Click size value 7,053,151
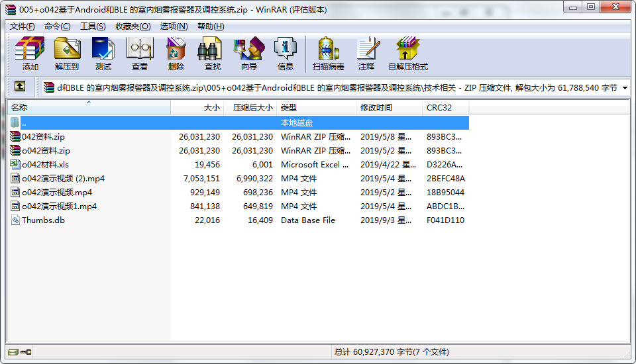This screenshot has width=636, height=364. (201, 178)
